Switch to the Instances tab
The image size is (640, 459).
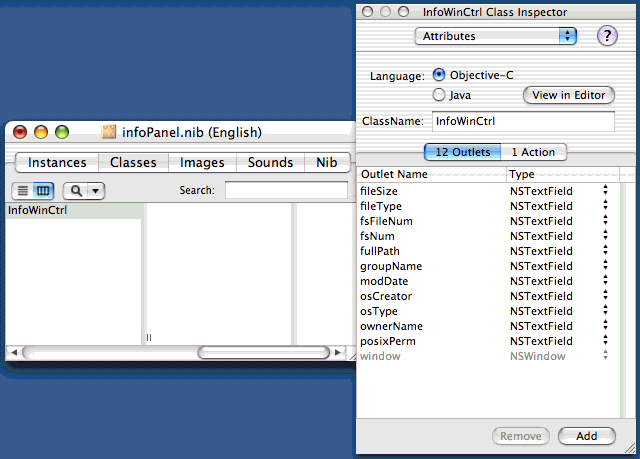pyautogui.click(x=57, y=163)
